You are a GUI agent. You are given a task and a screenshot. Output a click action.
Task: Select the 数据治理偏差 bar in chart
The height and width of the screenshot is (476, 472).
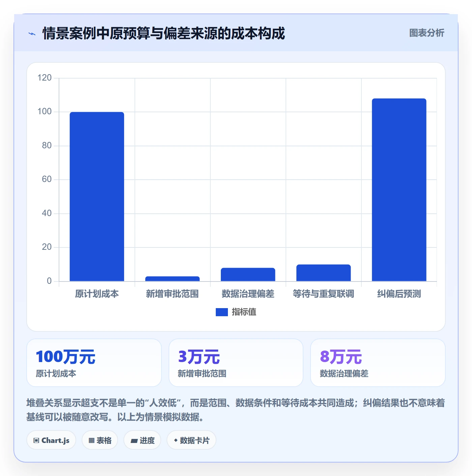[x=248, y=274]
